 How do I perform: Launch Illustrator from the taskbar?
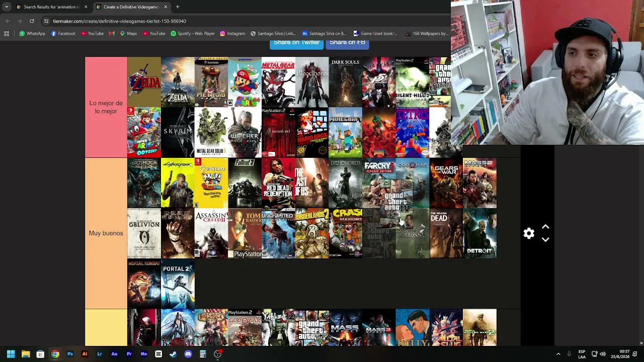pos(85,354)
